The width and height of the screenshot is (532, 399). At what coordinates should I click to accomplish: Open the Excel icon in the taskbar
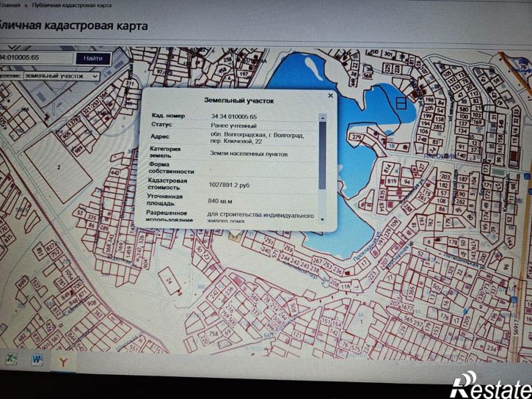click(12, 359)
